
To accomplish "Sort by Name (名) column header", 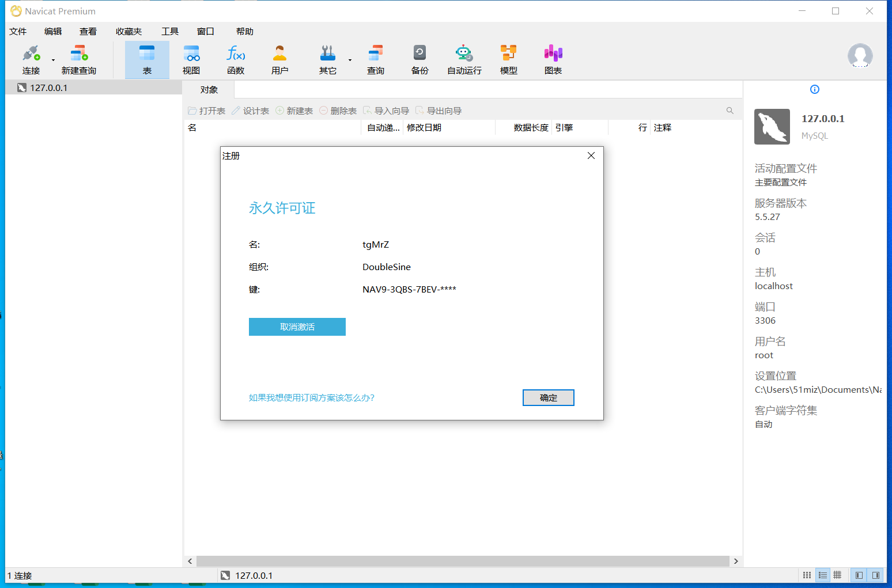I will 273,127.
